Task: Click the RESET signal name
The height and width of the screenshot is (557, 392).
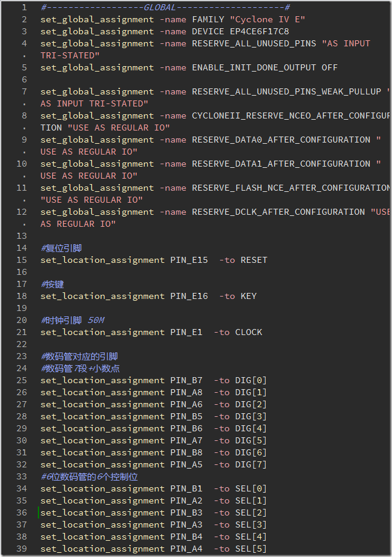Action: click(x=254, y=260)
